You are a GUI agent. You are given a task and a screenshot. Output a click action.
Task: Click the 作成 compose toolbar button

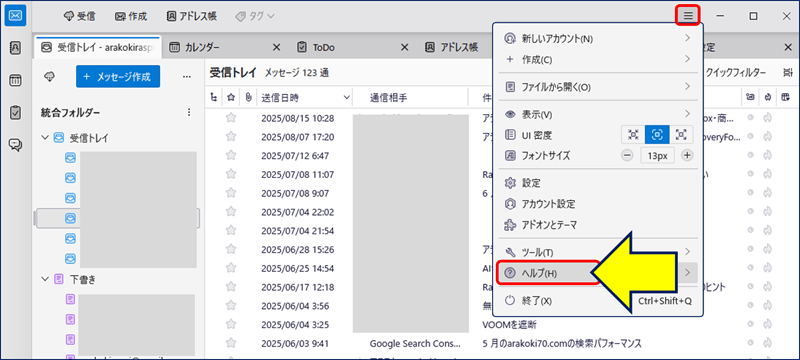131,16
